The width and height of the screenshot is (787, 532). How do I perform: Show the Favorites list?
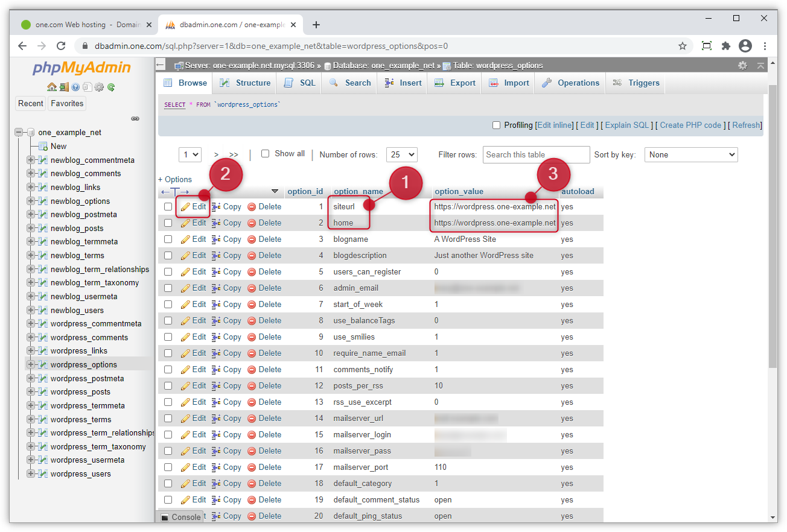(66, 103)
